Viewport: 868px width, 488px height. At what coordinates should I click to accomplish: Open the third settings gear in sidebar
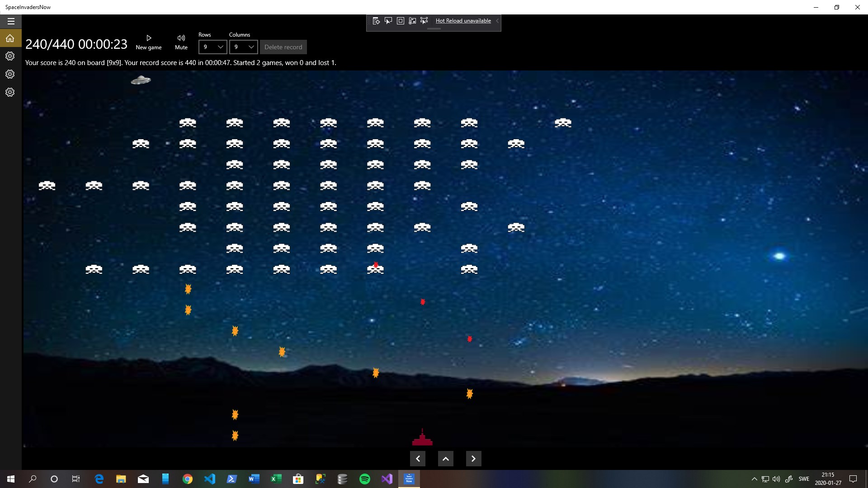click(x=10, y=92)
